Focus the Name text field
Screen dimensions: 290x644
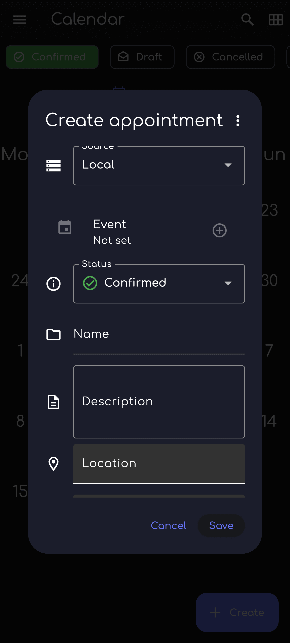click(159, 335)
